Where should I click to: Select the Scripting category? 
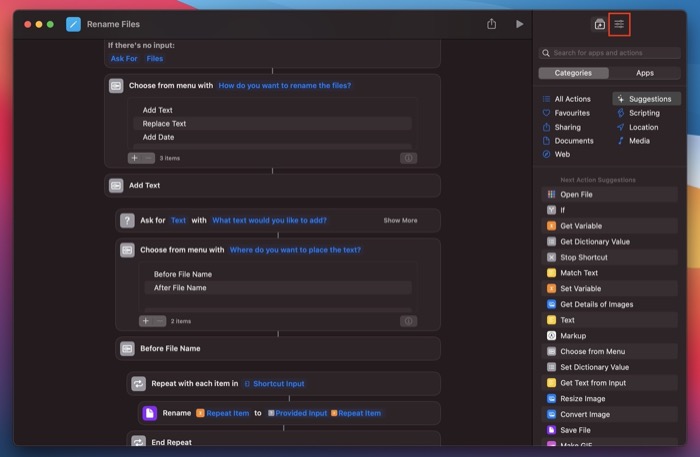[x=638, y=113]
